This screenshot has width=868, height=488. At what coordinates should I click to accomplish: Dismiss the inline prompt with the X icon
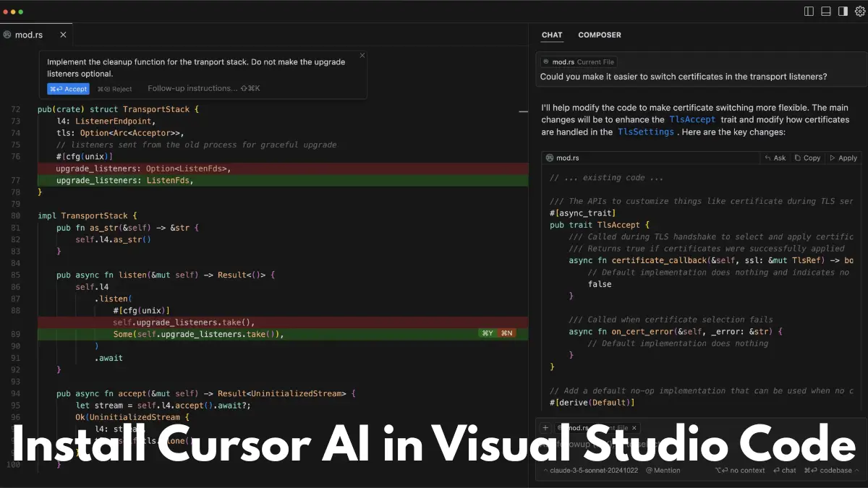click(362, 56)
